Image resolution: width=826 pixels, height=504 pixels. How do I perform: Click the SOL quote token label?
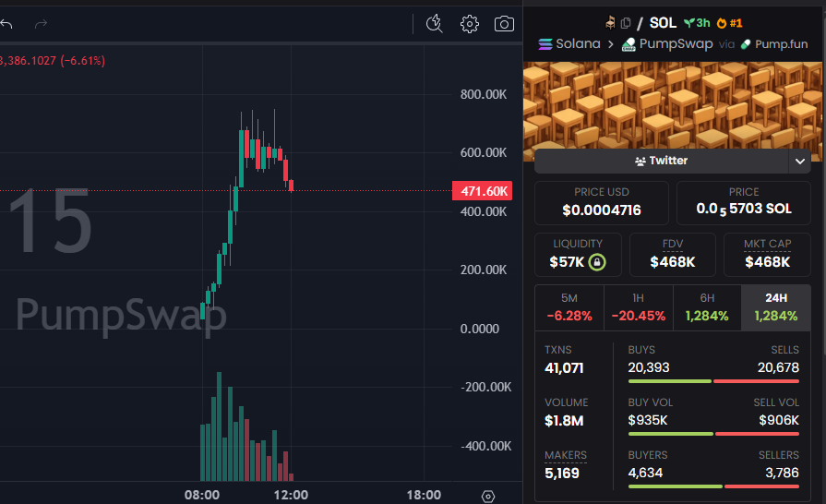point(663,23)
